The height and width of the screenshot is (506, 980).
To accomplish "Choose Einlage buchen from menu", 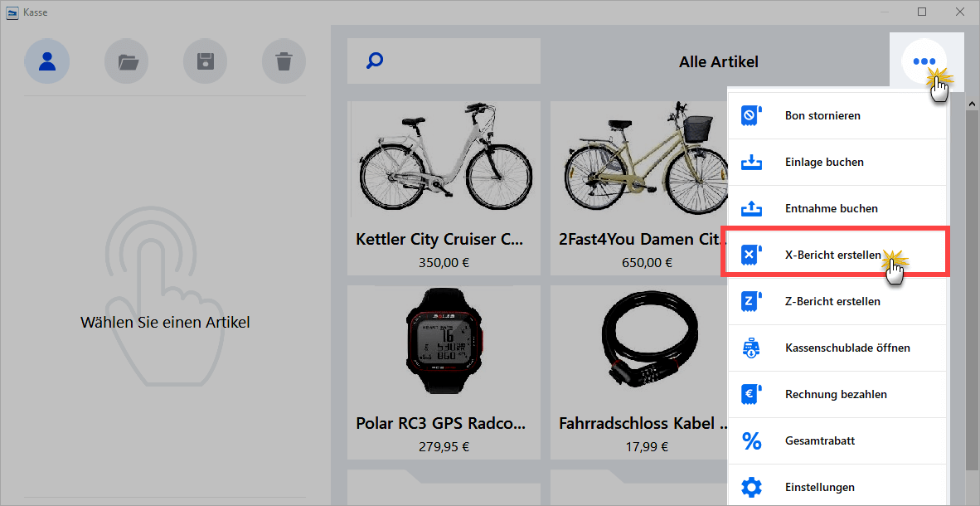I will 837,162.
